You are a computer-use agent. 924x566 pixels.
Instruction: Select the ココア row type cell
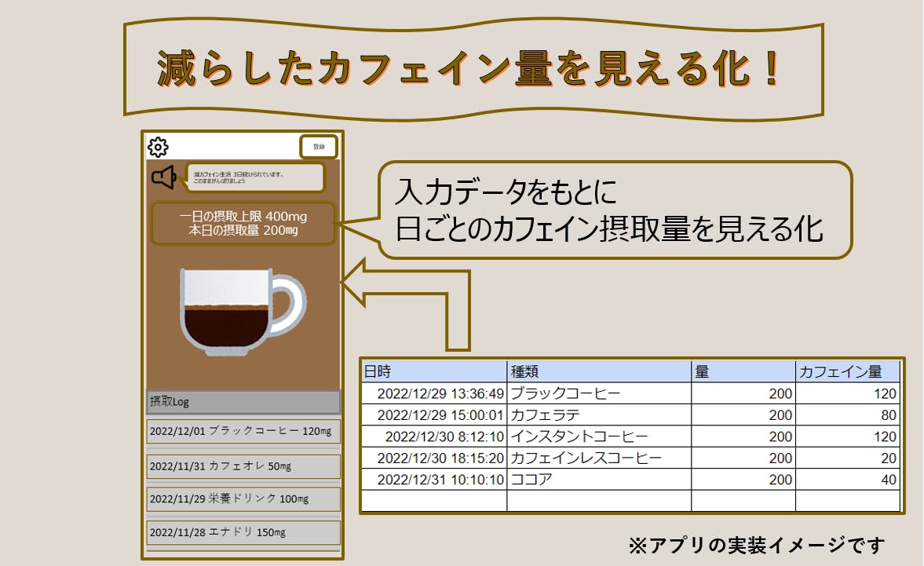coord(599,479)
